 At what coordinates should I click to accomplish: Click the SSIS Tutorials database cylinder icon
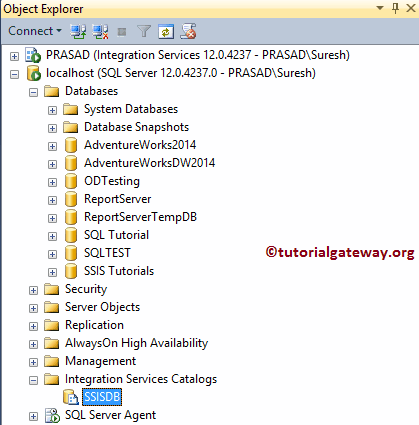(x=71, y=271)
